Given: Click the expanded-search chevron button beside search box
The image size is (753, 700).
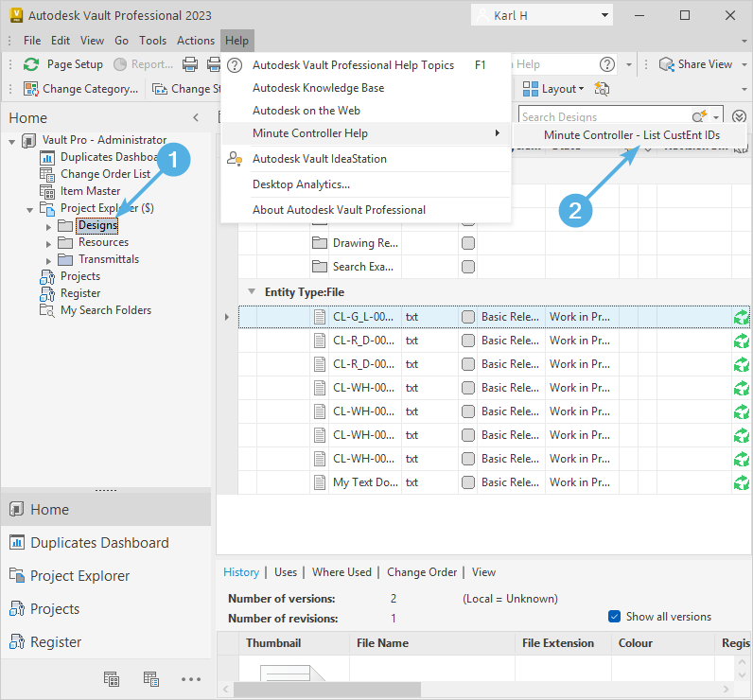Looking at the screenshot, I should click(x=739, y=116).
